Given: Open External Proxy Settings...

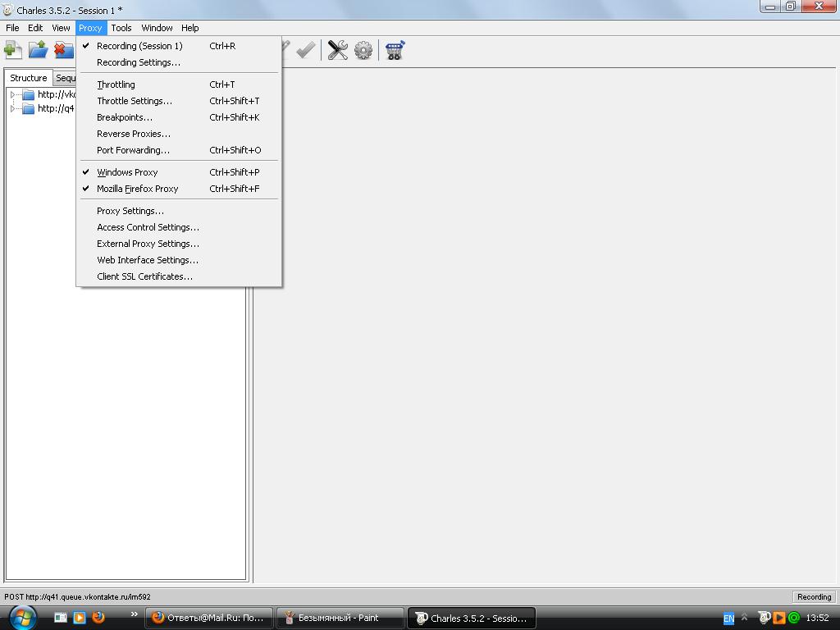Looking at the screenshot, I should pos(179,244).
